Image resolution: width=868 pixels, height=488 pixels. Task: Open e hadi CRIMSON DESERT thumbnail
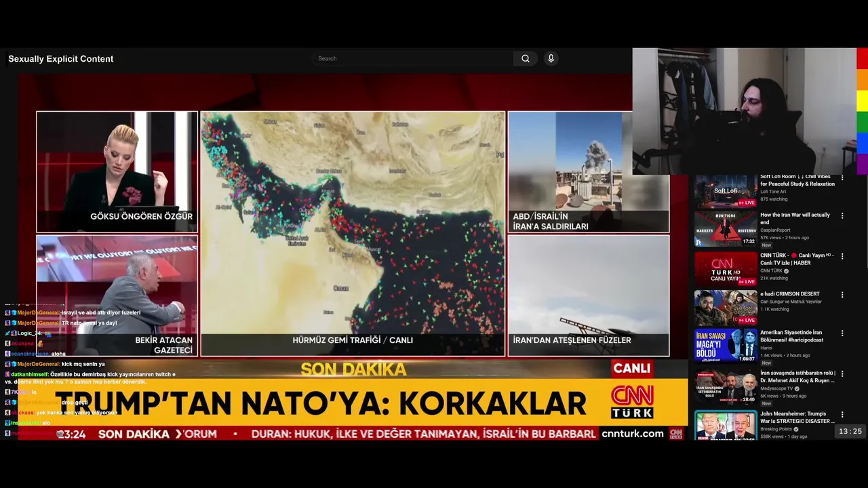pos(726,308)
